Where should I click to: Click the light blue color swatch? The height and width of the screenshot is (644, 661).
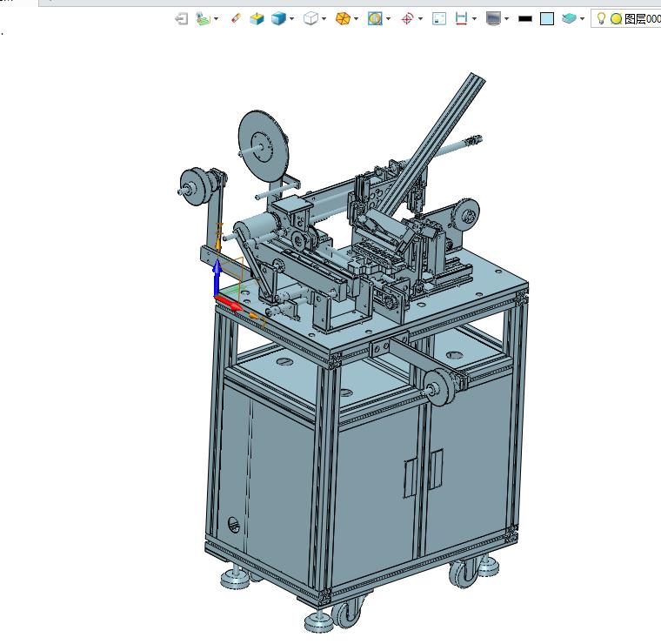[547, 19]
